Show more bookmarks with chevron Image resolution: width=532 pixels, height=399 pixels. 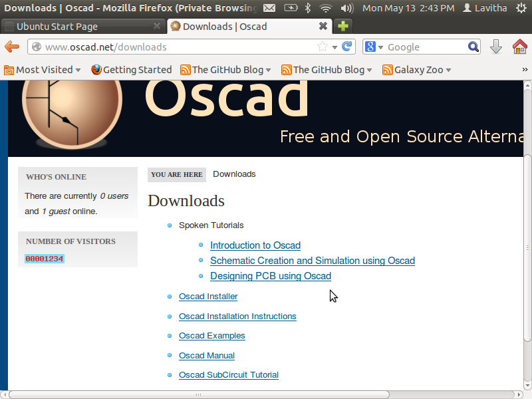525,70
